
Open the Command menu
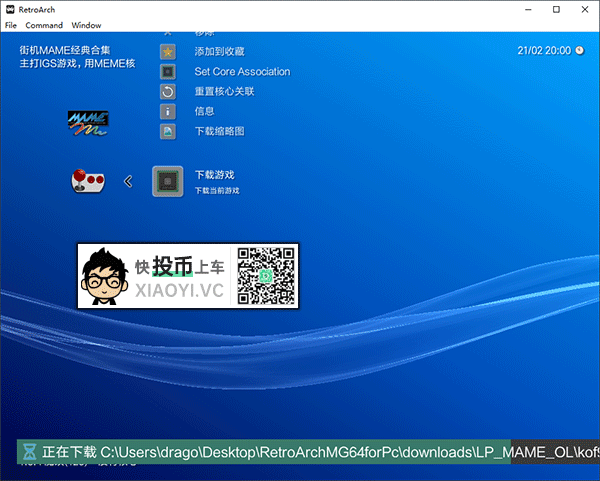(44, 25)
